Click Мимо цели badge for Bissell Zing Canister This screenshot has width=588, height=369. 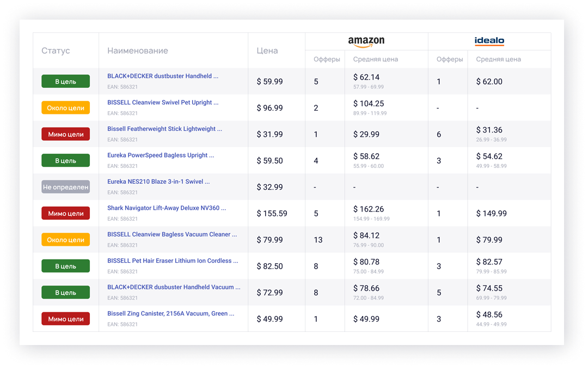65,319
